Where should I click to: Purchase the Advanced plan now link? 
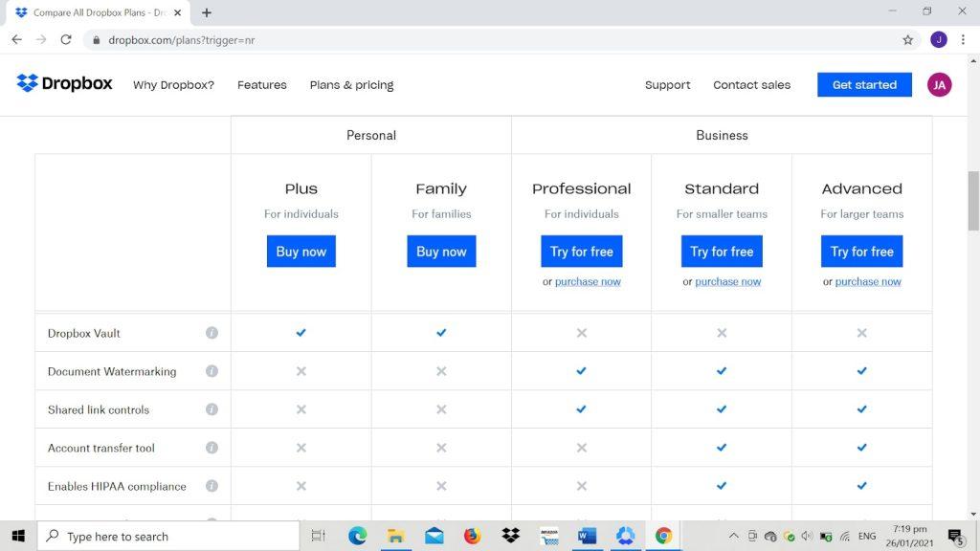coord(868,282)
